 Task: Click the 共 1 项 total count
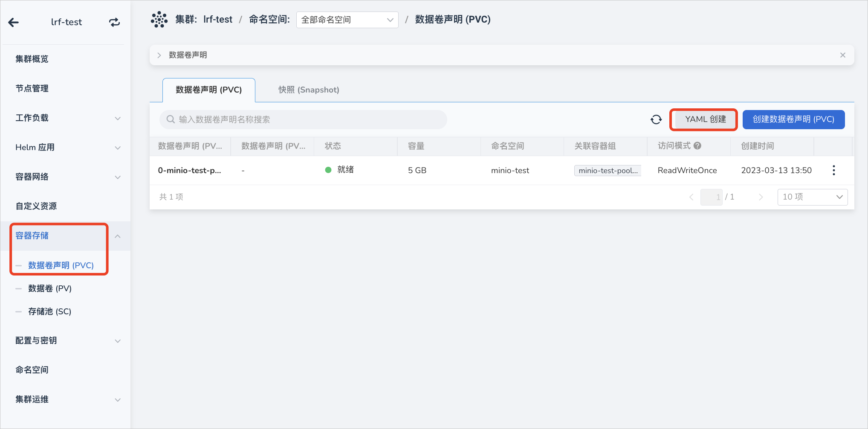coord(171,197)
